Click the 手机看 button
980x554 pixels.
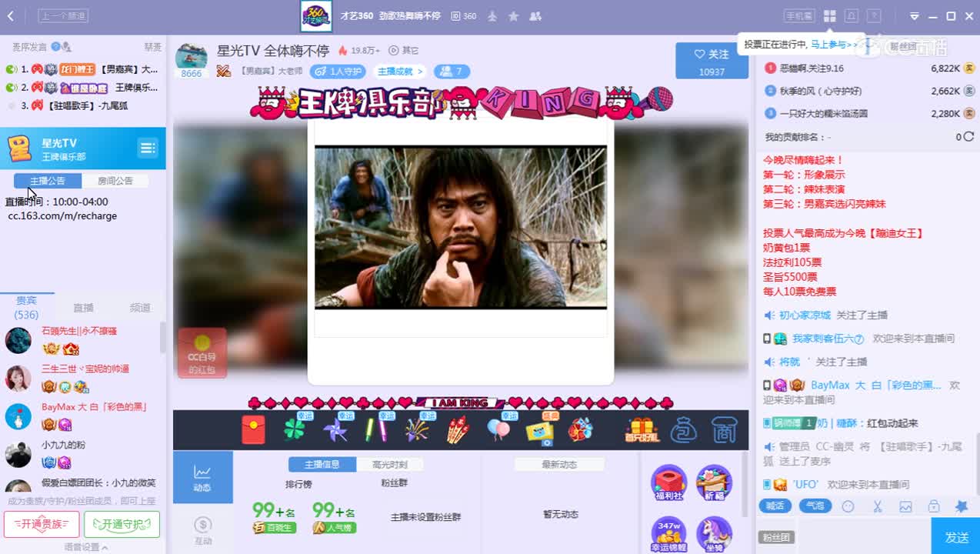coord(799,16)
